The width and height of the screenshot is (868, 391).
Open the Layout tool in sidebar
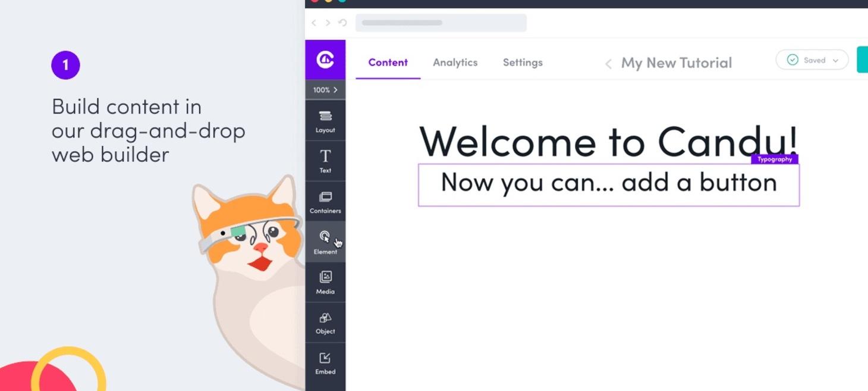[325, 121]
